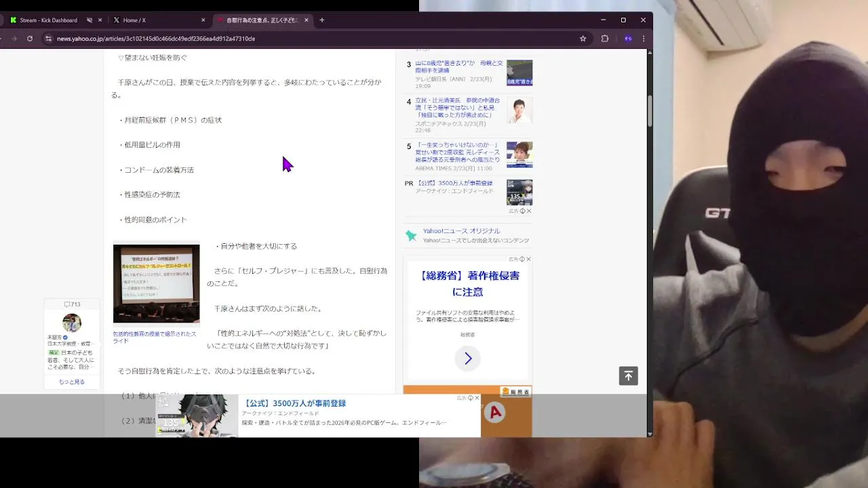Image resolution: width=868 pixels, height=488 pixels.
Task: Open the Chrome three-dot menu
Action: pyautogui.click(x=644, y=39)
